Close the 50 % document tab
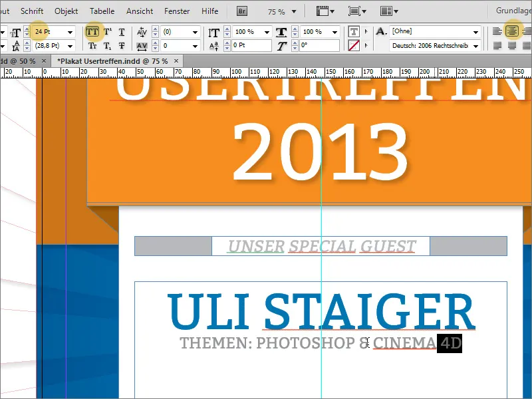532x399 pixels. click(x=44, y=61)
